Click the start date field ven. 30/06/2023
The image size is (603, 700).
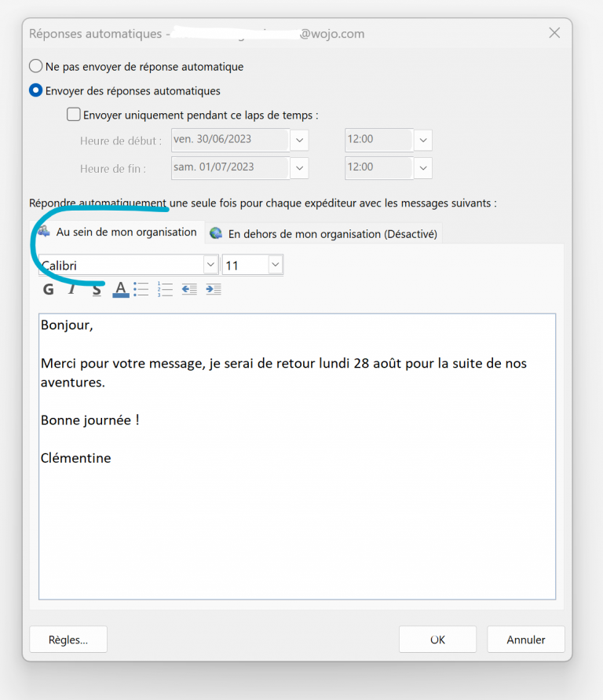[231, 140]
